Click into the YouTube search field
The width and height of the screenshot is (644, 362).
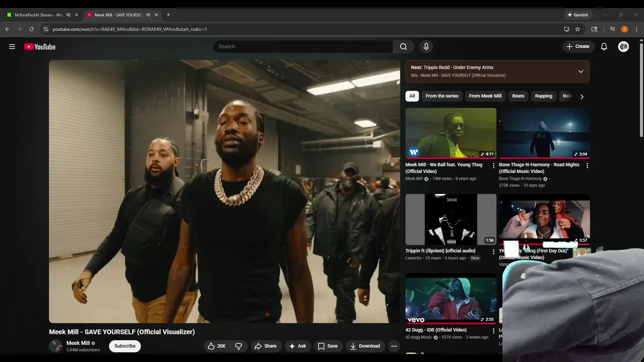click(x=303, y=46)
